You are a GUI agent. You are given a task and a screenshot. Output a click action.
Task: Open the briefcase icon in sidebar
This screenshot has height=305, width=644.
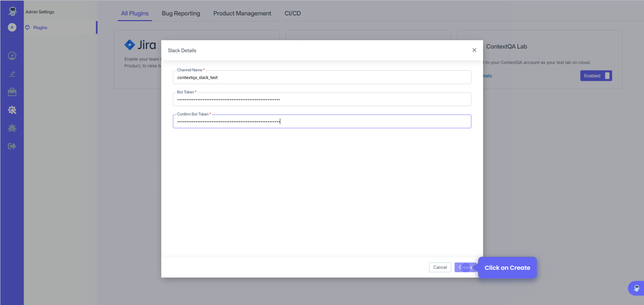coord(12,92)
